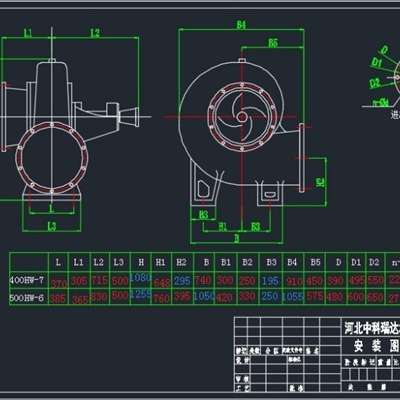
Task: Click the 650 cell under D2
Action: [x=376, y=297]
